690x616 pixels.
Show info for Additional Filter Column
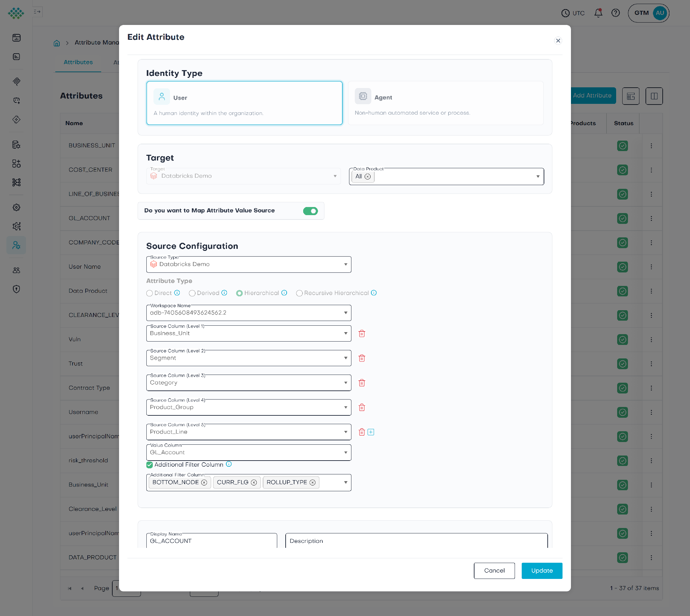[x=229, y=464]
